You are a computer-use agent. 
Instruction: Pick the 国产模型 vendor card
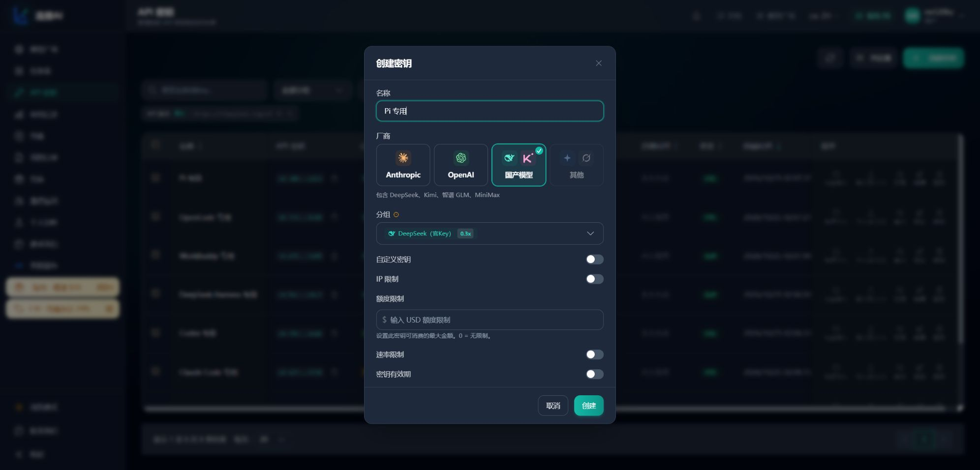click(x=519, y=165)
